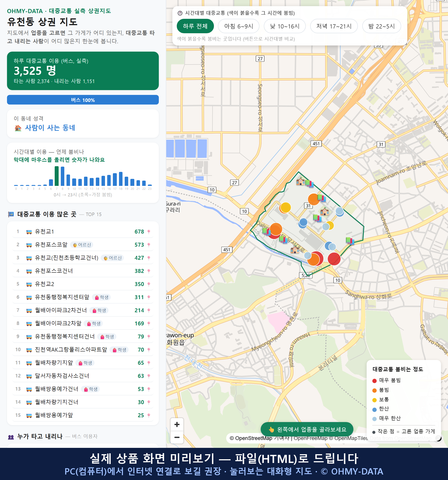Click pin icon in 유천교1 row

(x=149, y=232)
